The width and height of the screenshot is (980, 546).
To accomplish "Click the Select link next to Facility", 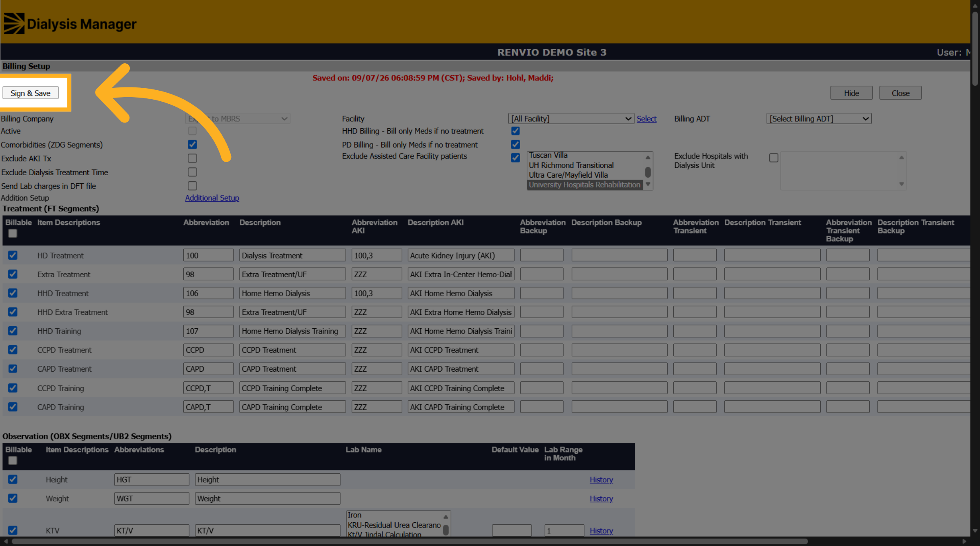I will [x=646, y=118].
